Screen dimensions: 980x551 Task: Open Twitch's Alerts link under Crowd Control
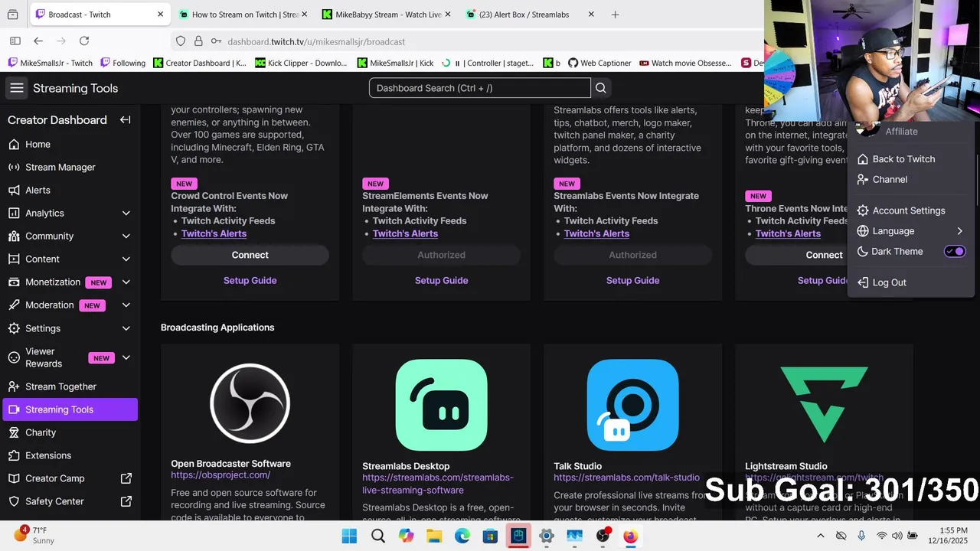(214, 233)
